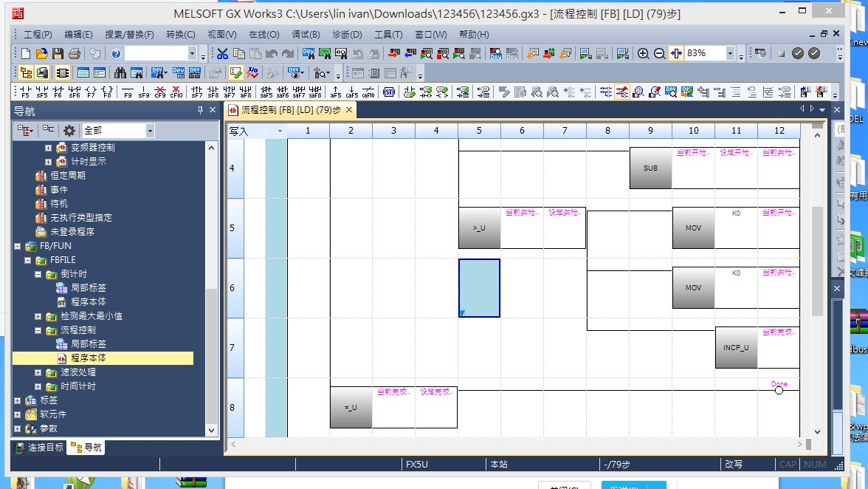The height and width of the screenshot is (489, 868).
Task: Click the Cut scissors icon
Action: click(x=222, y=53)
